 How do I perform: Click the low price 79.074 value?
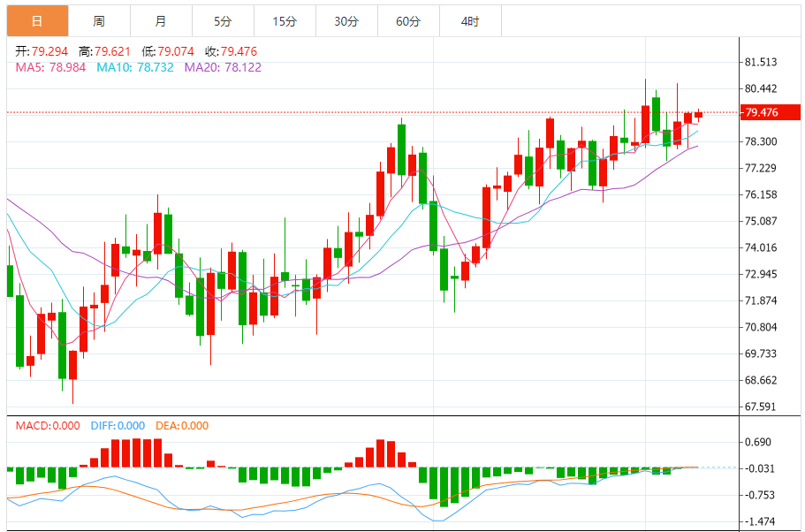point(176,51)
